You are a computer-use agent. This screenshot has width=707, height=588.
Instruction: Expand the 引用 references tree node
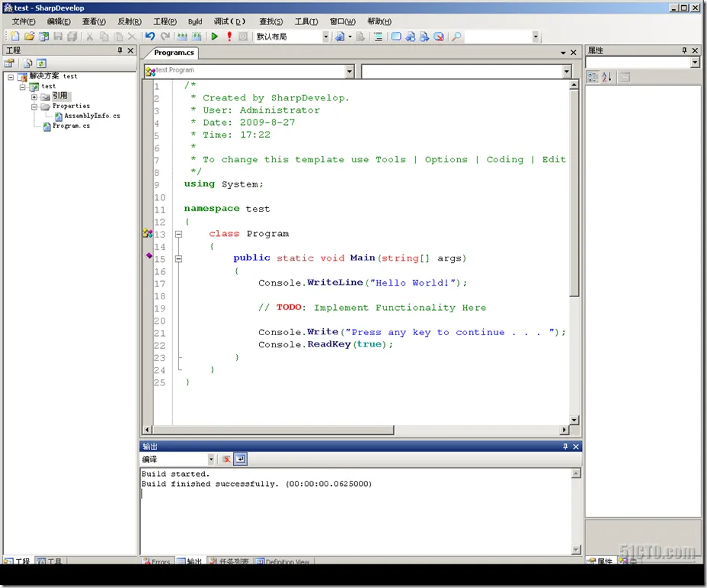point(34,97)
